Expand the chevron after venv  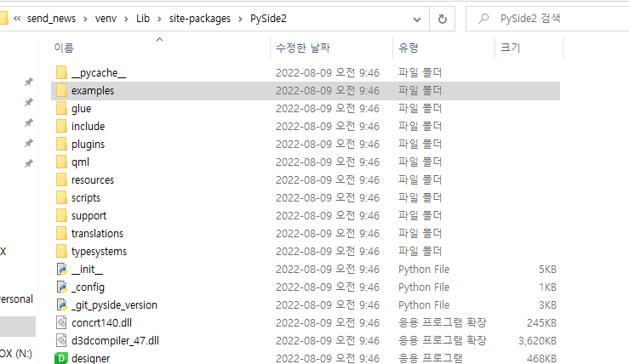coord(126,19)
